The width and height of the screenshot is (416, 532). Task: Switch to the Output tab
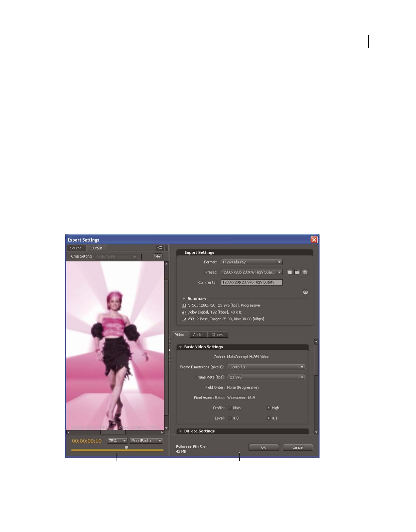97,248
